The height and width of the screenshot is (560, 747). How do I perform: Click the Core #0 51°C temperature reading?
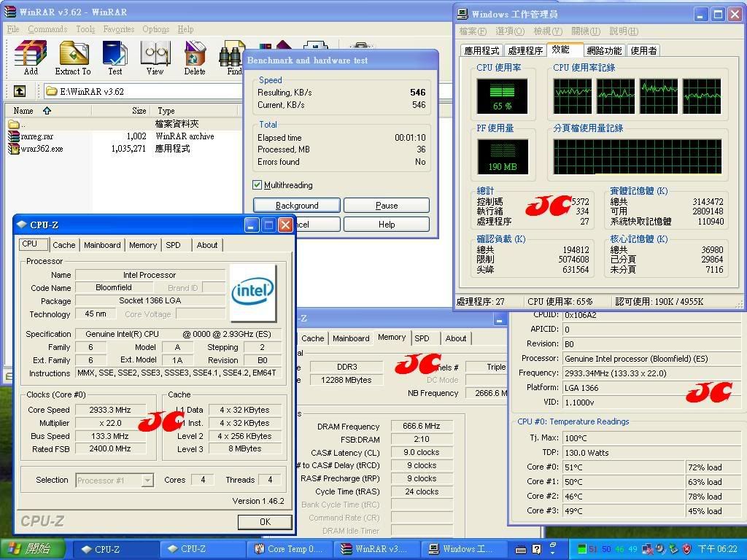tap(623, 467)
